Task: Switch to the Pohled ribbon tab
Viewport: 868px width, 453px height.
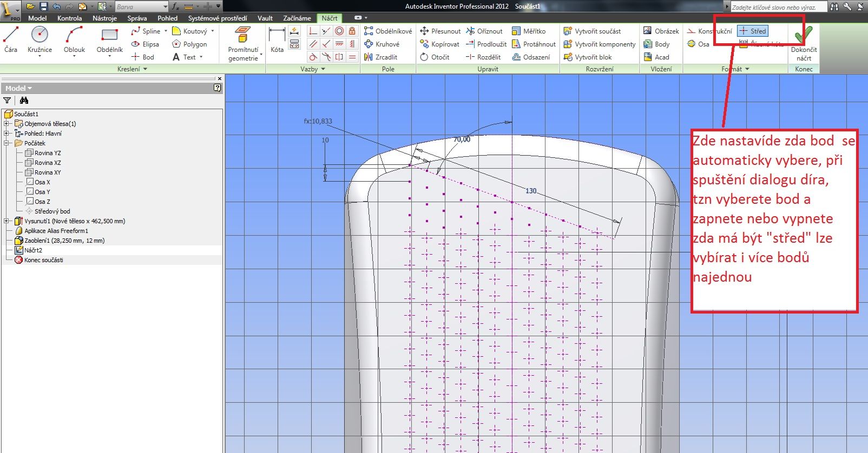Action: click(x=167, y=18)
